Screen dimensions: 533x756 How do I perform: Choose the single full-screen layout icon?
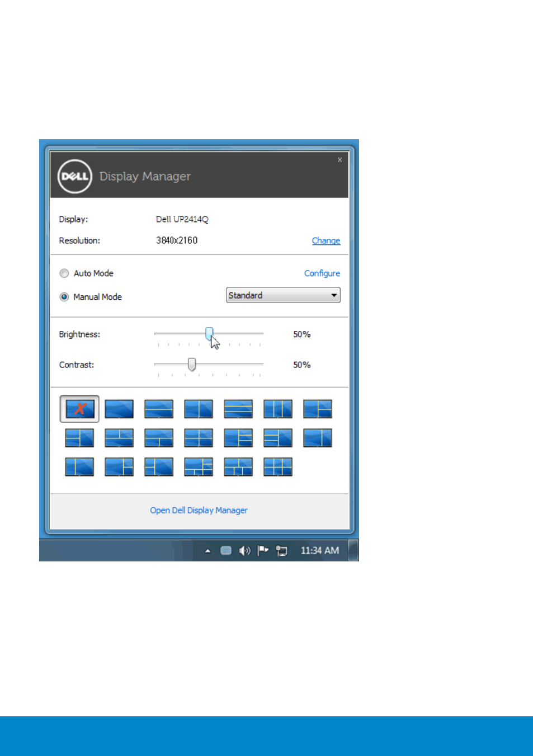[x=119, y=409]
